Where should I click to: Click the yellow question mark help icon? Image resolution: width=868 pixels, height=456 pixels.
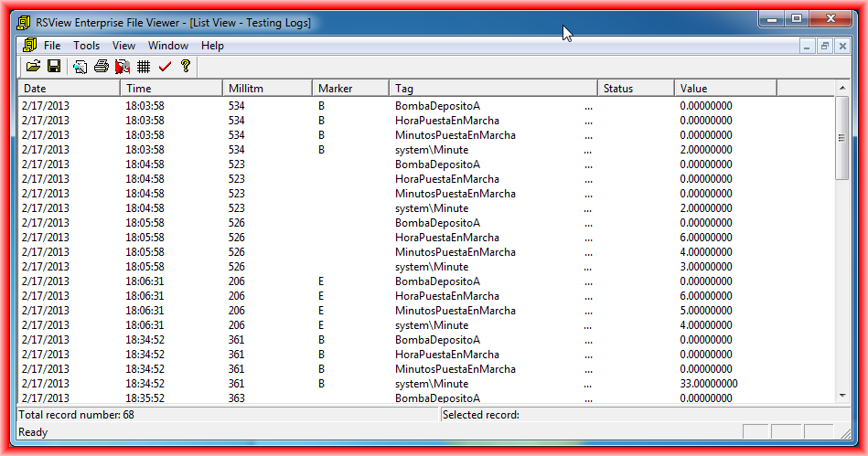(186, 66)
